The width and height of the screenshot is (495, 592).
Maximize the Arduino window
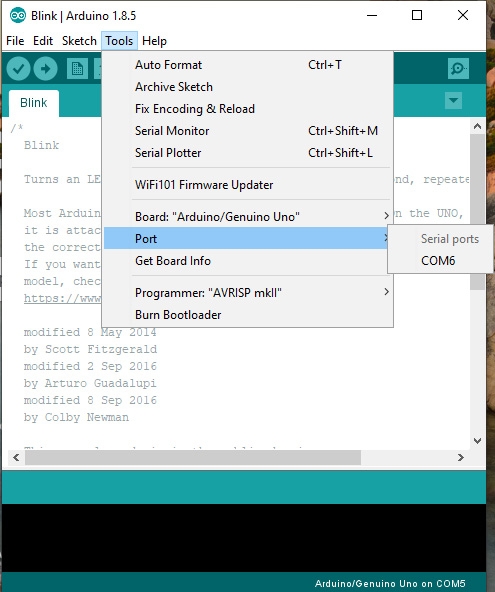417,15
